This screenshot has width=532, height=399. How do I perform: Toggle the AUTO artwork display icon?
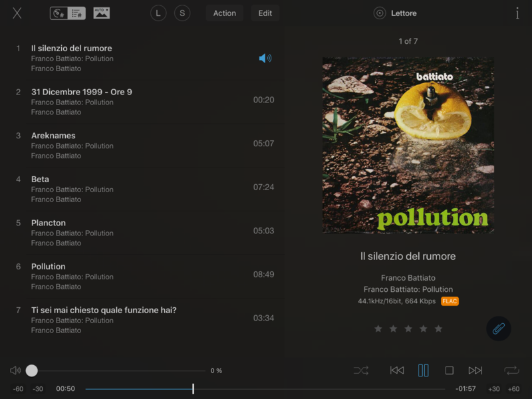click(x=101, y=13)
